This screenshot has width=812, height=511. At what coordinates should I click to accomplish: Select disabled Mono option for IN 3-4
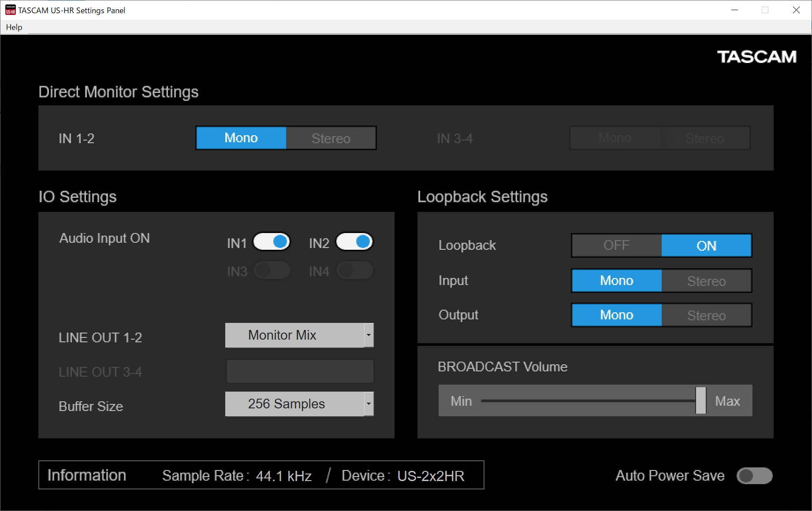coord(615,138)
